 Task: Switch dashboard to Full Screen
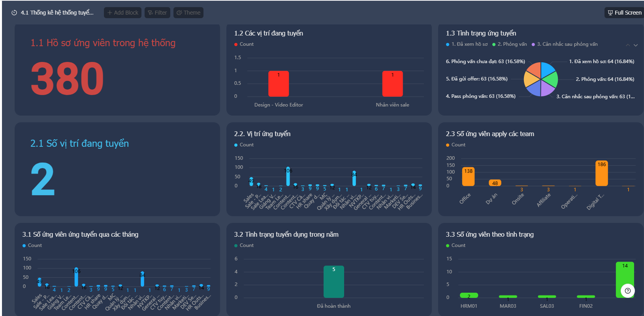pos(624,13)
